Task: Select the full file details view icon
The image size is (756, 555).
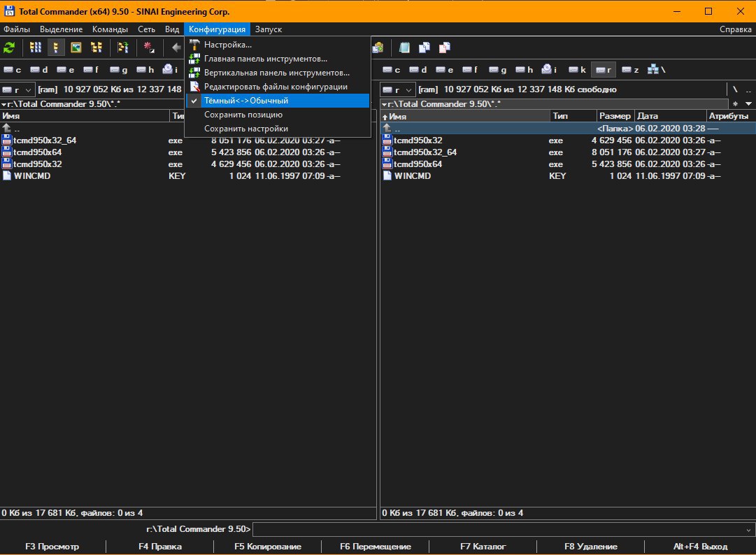Action: coord(56,48)
